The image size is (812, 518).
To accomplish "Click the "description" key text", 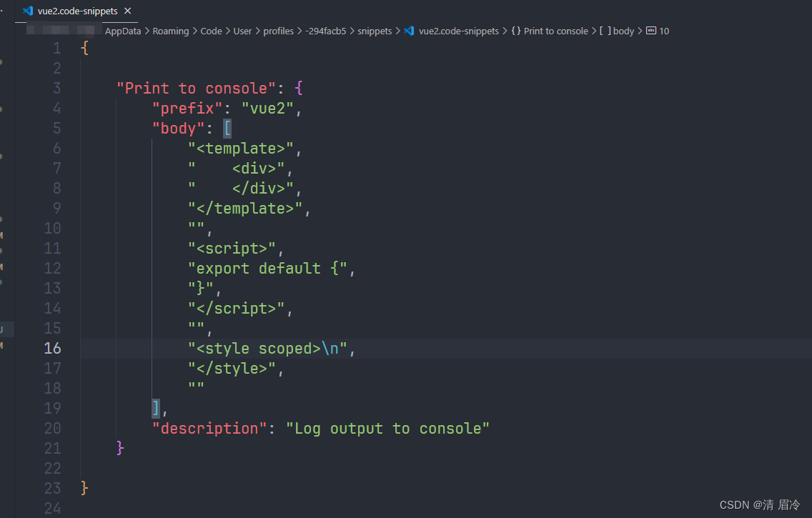I will point(209,429).
